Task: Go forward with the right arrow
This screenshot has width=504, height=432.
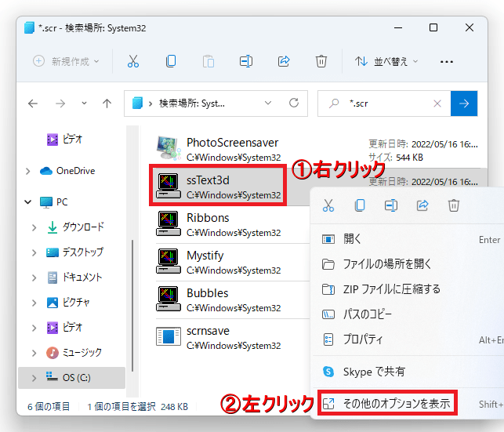Action: click(60, 103)
